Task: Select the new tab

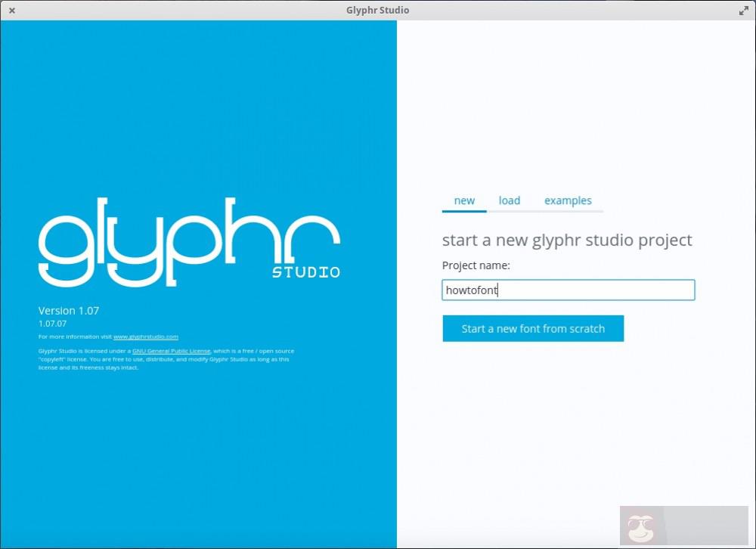Action: point(464,200)
